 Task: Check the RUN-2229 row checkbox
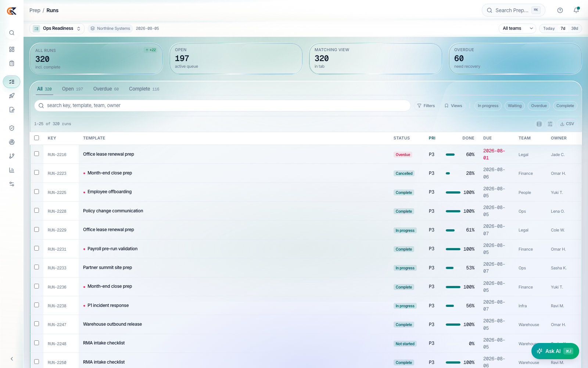[36, 229]
